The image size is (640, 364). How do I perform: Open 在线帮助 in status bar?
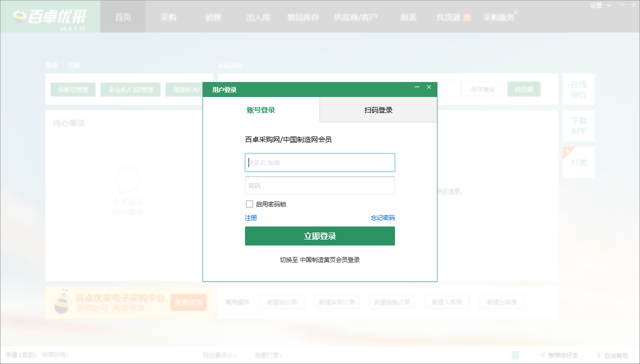(612, 356)
